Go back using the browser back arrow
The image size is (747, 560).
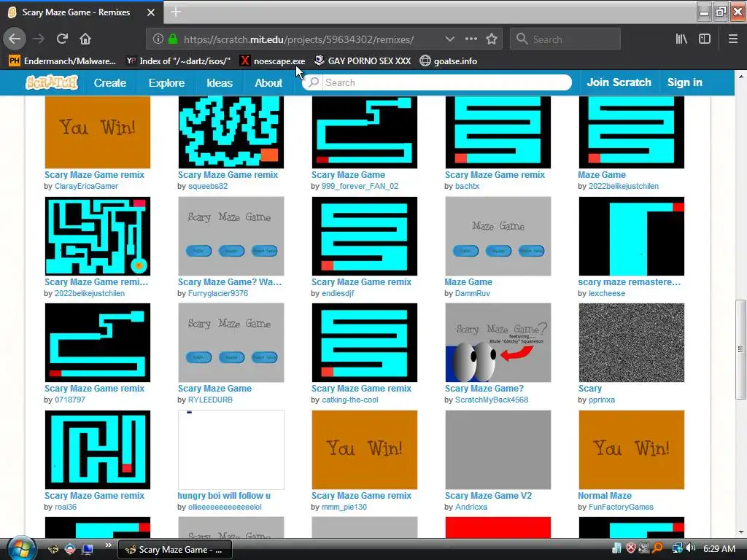point(15,39)
